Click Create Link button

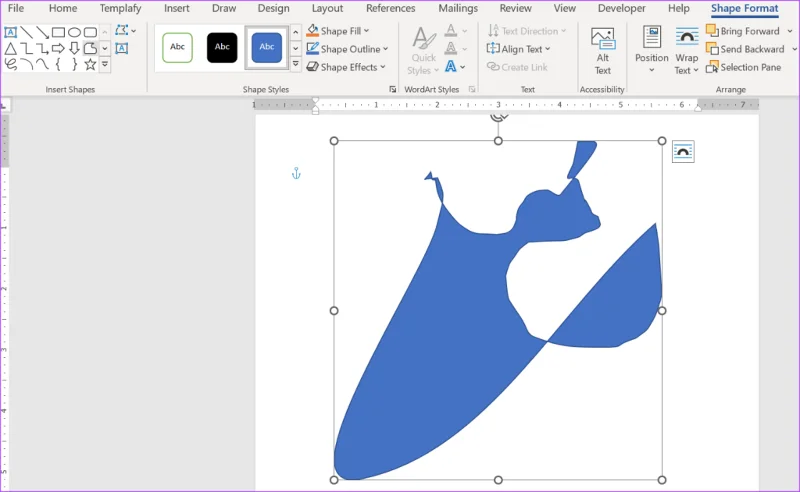517,67
